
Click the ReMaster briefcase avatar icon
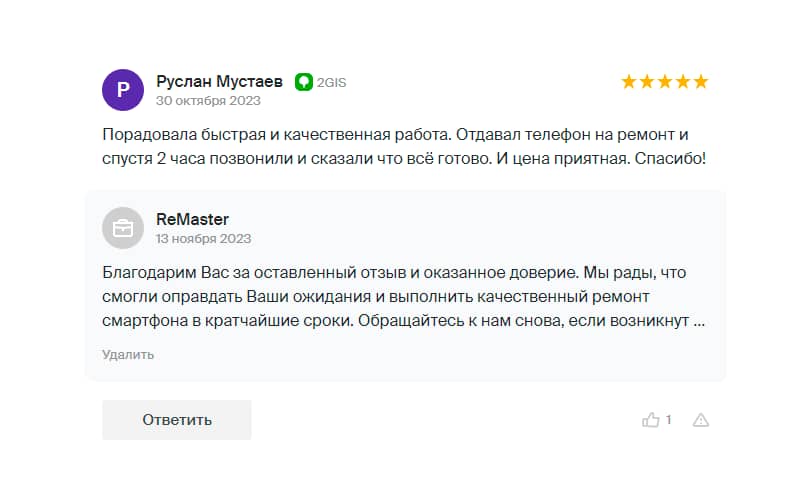pyautogui.click(x=123, y=228)
